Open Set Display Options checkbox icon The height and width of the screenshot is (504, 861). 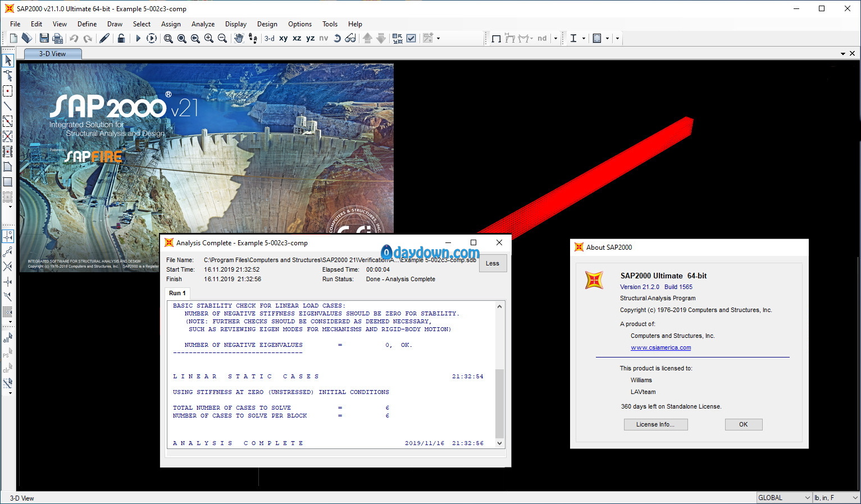(x=411, y=38)
